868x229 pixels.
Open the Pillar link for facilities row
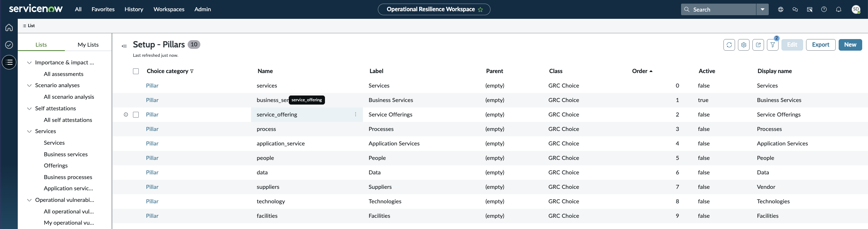coord(152,216)
